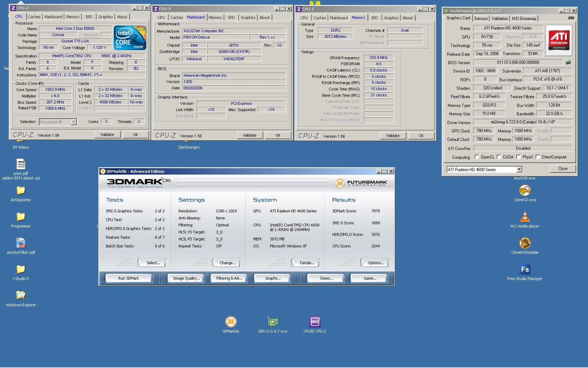The image size is (588, 368).
Task: Open the Programme folder icon
Action: (x=21, y=216)
